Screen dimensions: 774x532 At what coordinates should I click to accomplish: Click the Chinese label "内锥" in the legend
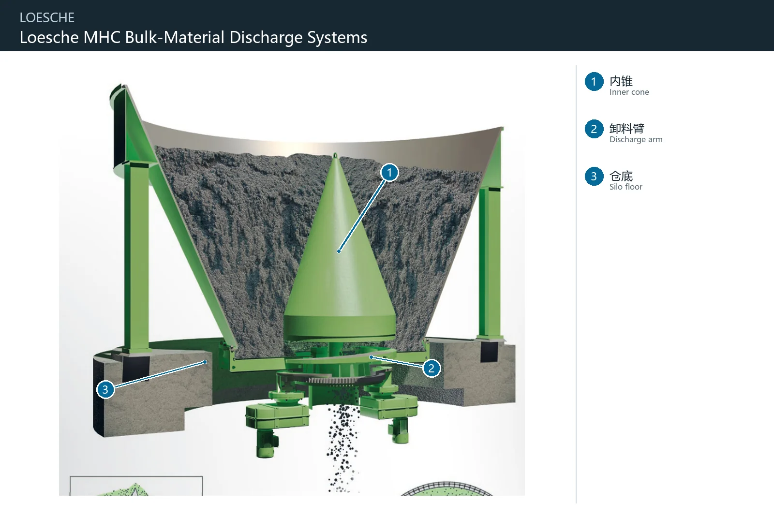621,81
